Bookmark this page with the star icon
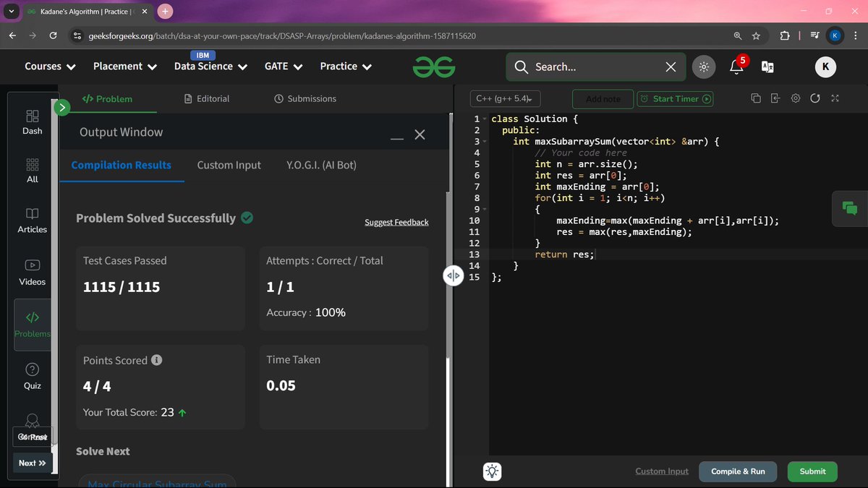Viewport: 868px width, 488px height. click(x=756, y=35)
